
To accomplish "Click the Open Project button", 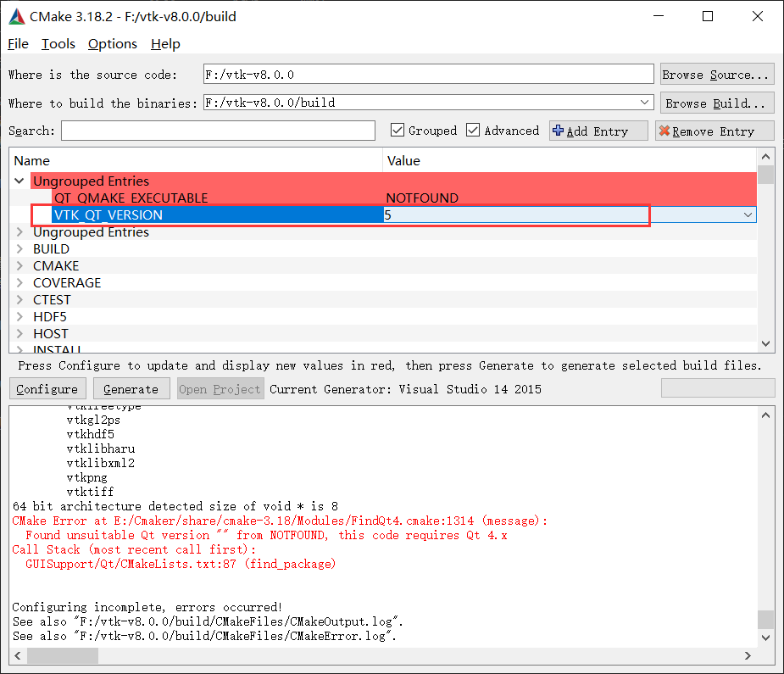I will coord(220,388).
